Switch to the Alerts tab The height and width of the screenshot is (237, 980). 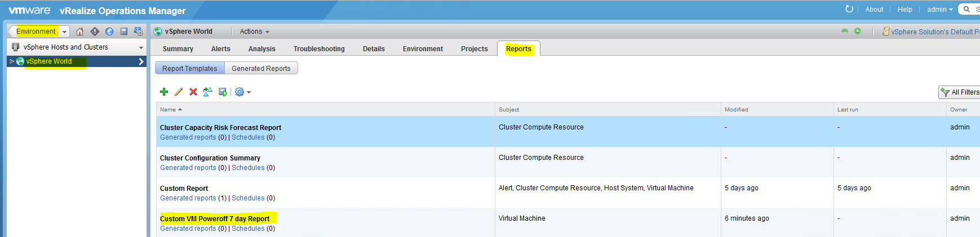[221, 49]
